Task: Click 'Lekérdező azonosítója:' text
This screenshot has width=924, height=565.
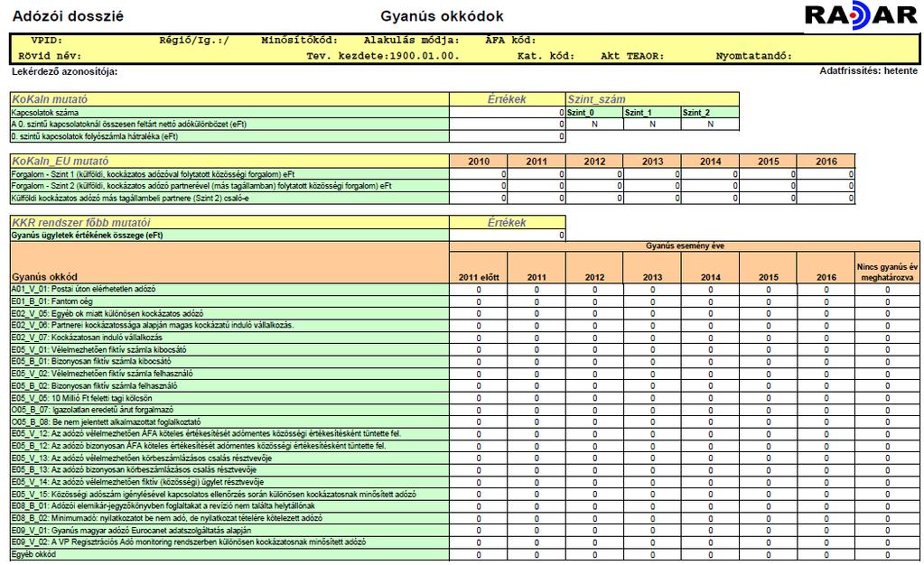Action: pyautogui.click(x=65, y=72)
